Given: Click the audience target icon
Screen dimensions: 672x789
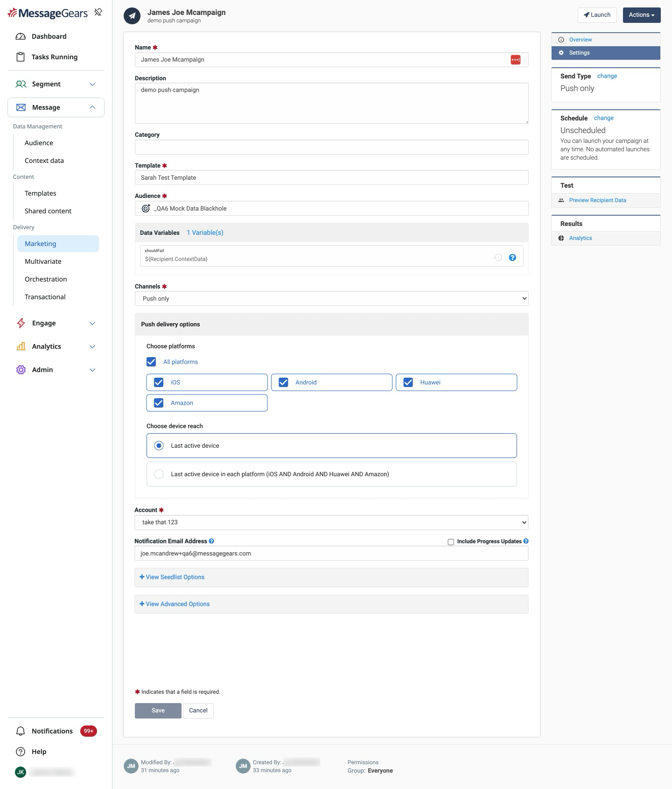Looking at the screenshot, I should 146,208.
